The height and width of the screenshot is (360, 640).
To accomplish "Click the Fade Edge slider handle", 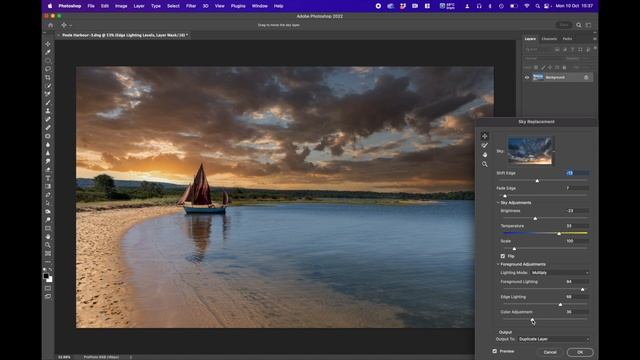I will (x=505, y=196).
